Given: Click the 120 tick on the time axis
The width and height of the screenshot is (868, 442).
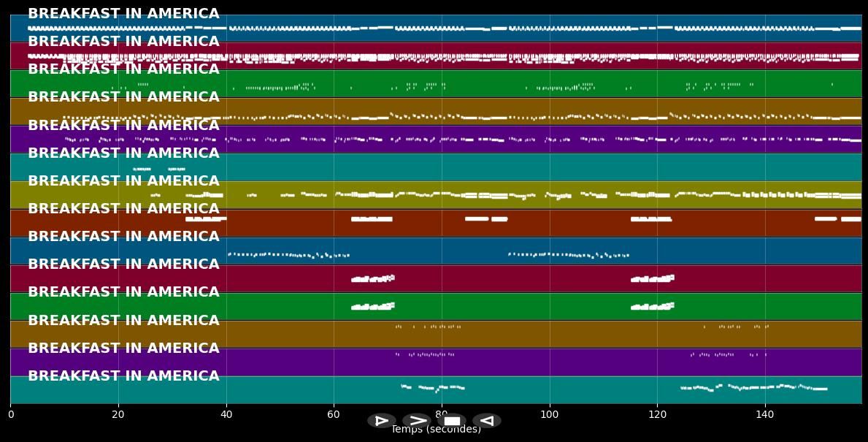Looking at the screenshot, I should 657,414.
